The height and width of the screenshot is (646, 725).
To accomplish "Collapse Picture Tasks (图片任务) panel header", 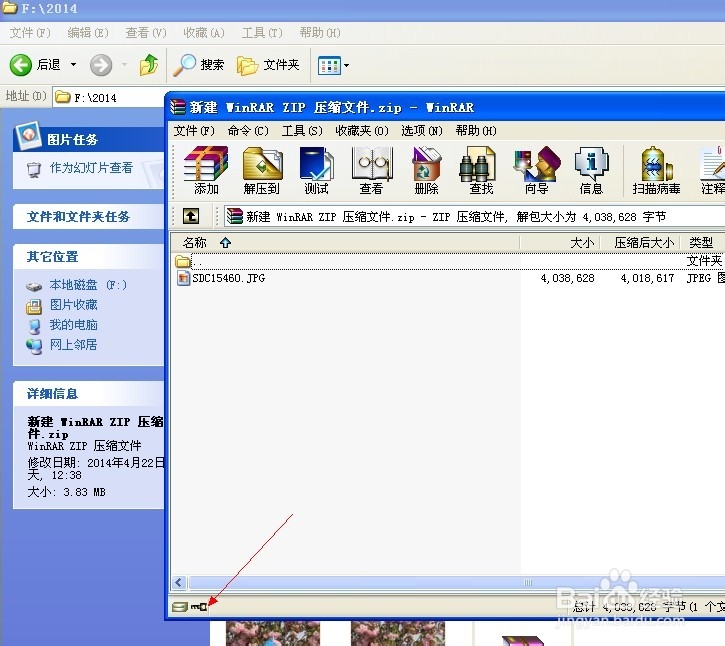I will point(89,139).
